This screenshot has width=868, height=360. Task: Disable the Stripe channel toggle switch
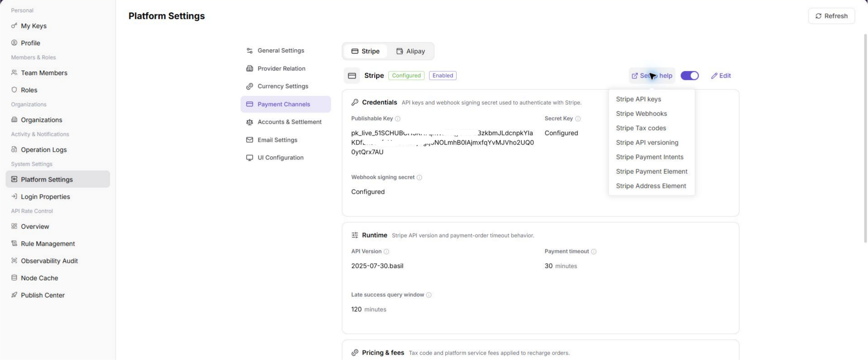[x=690, y=76]
